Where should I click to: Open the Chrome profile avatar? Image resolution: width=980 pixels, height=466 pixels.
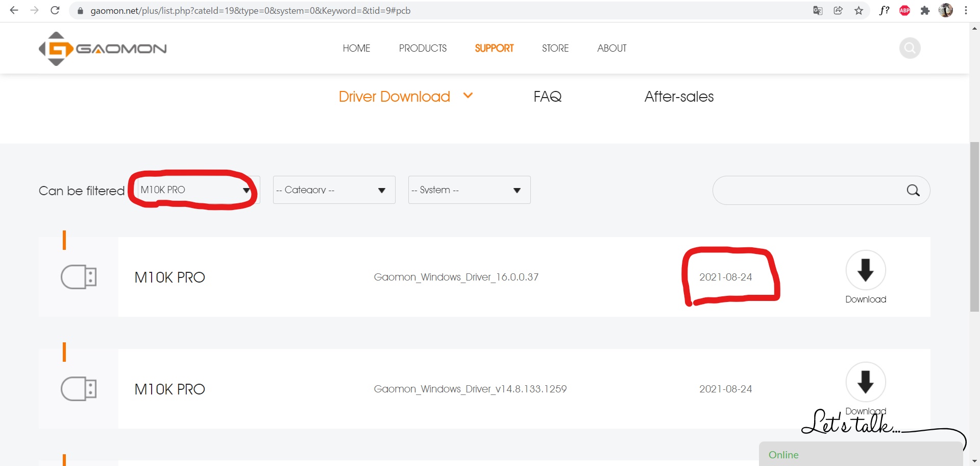(x=946, y=10)
